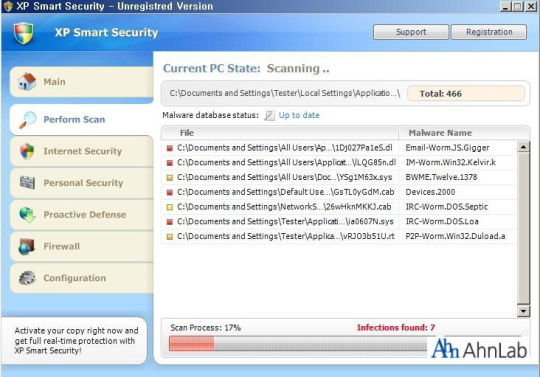Open the Support button
Image resolution: width=540 pixels, height=377 pixels.
(411, 32)
